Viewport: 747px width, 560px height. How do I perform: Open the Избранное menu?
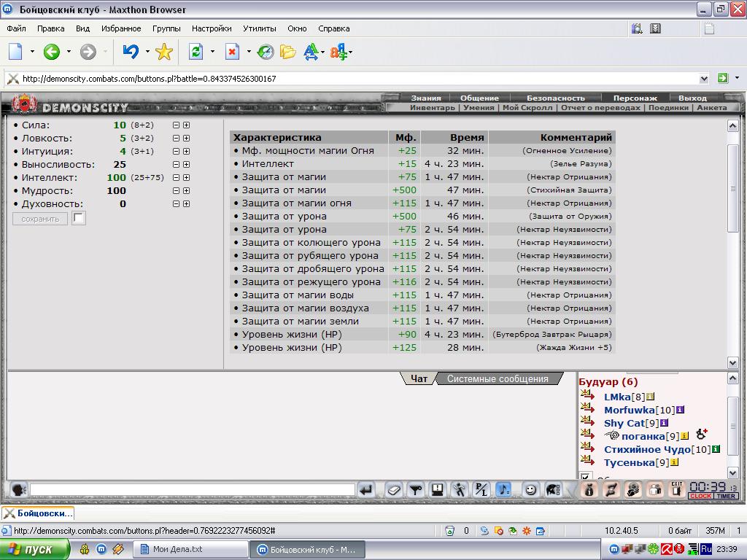pos(121,28)
